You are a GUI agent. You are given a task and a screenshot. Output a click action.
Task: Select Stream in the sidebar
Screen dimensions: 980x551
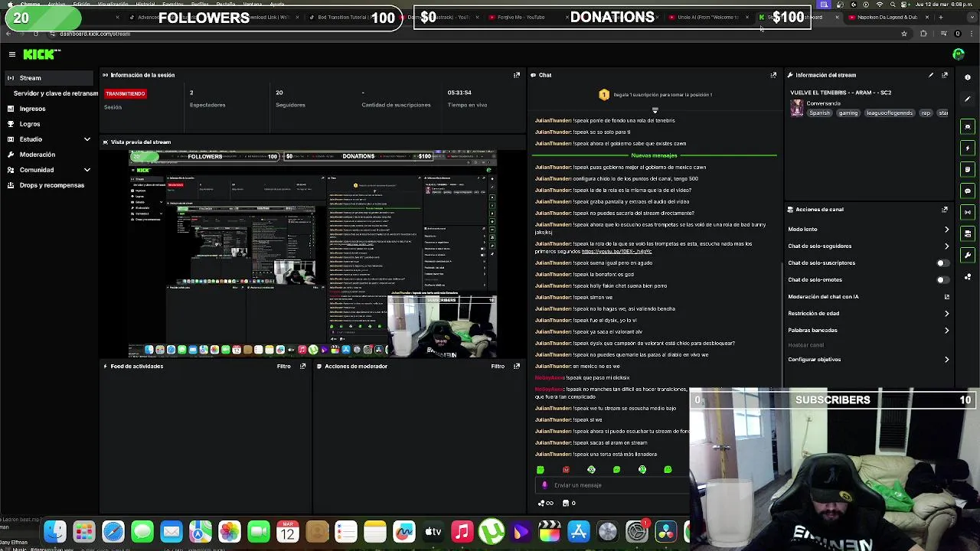pos(49,78)
